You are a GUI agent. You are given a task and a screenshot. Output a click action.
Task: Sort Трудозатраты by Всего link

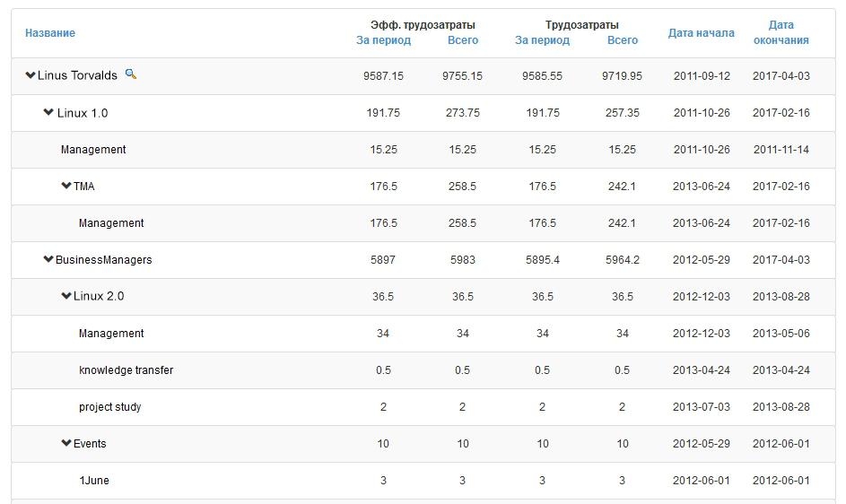(x=623, y=40)
